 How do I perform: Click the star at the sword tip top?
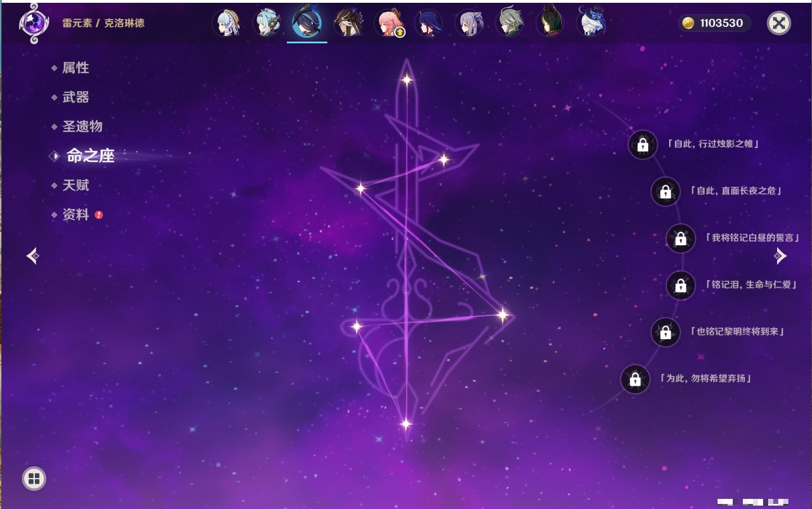pos(407,80)
